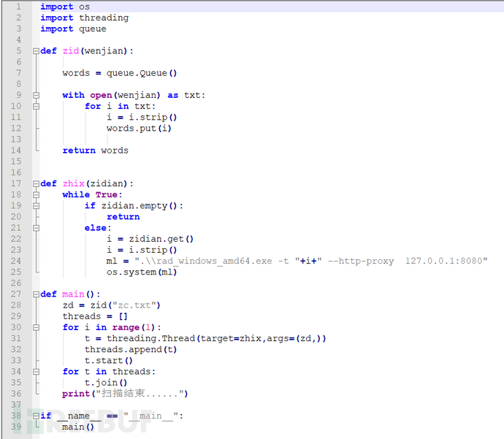Place cursor on 'import os' text

65,7
